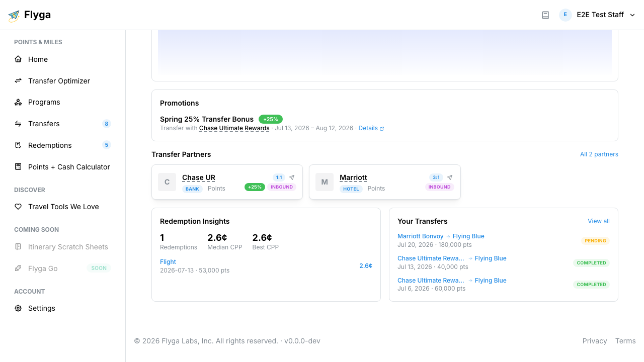Viewport: 644px width, 362px height.
Task: Click the Redemptions receipt icon
Action: (18, 145)
